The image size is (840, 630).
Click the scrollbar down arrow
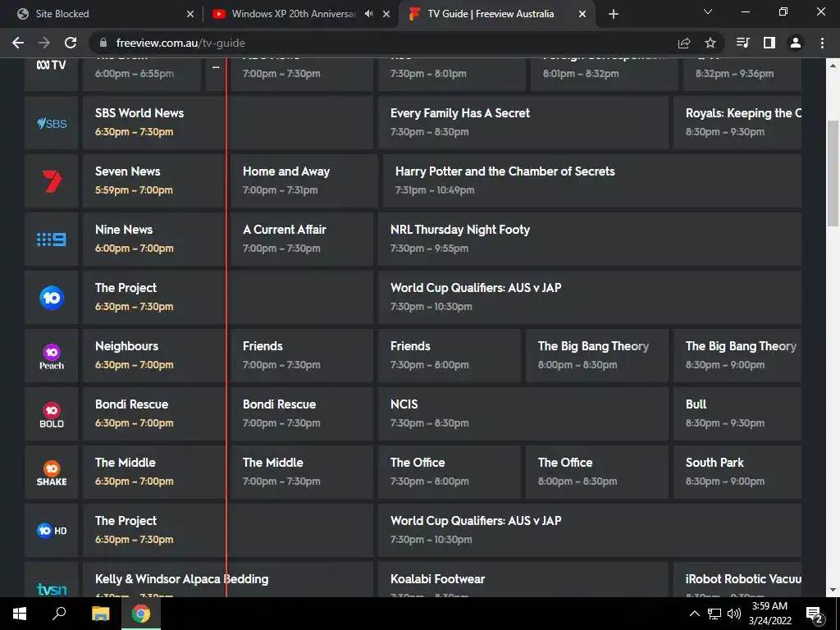pos(833,591)
